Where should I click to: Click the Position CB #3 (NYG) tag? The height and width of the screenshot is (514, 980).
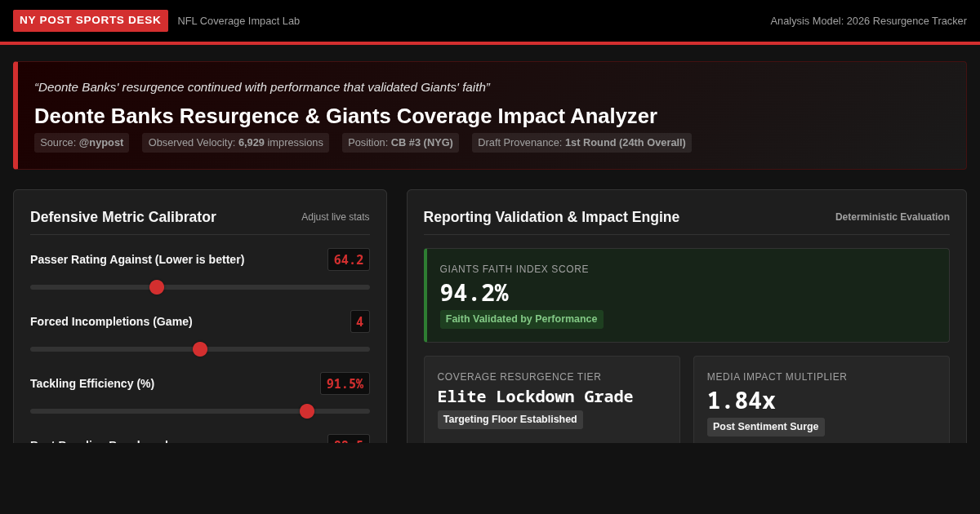tap(400, 143)
